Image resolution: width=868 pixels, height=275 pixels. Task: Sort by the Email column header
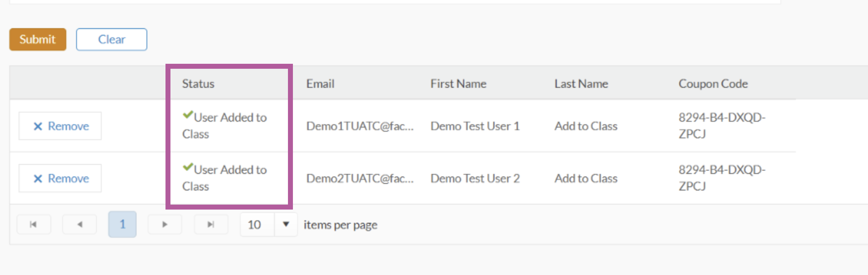tap(320, 84)
